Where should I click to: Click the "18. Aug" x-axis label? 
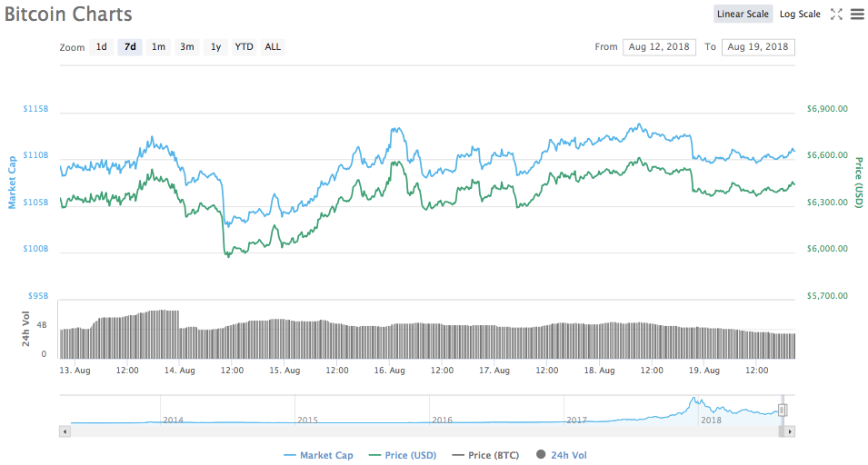click(599, 371)
